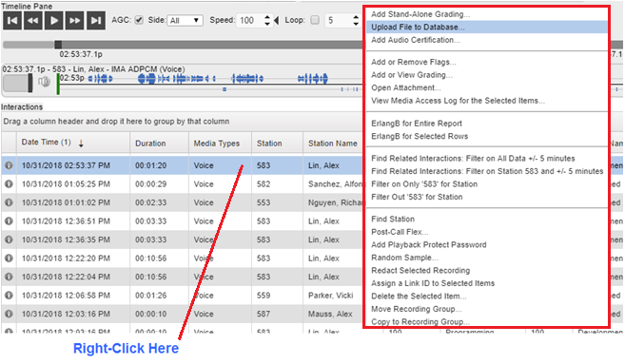Choose Copy to Recording Group menu item
This screenshot has height=364, width=625.
pyautogui.click(x=487, y=321)
